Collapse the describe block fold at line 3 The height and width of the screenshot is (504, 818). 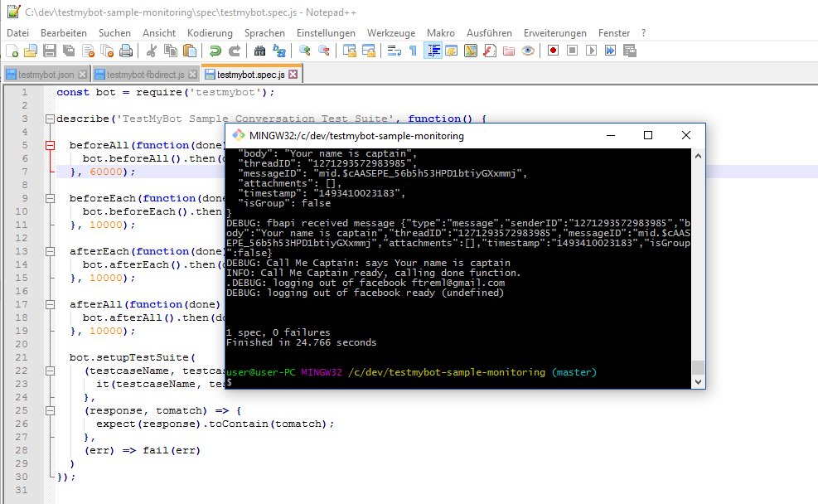coord(49,119)
